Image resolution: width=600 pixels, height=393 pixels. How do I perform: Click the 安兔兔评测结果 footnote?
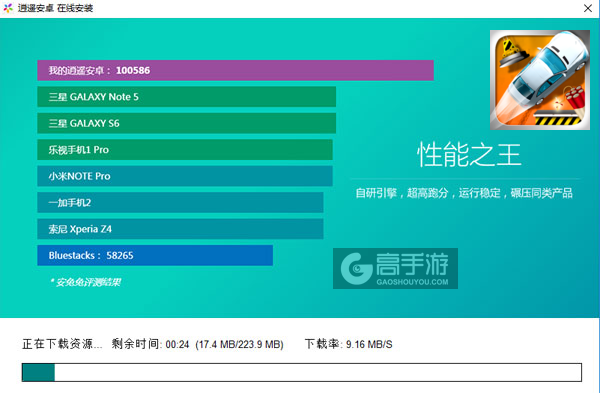pyautogui.click(x=85, y=282)
